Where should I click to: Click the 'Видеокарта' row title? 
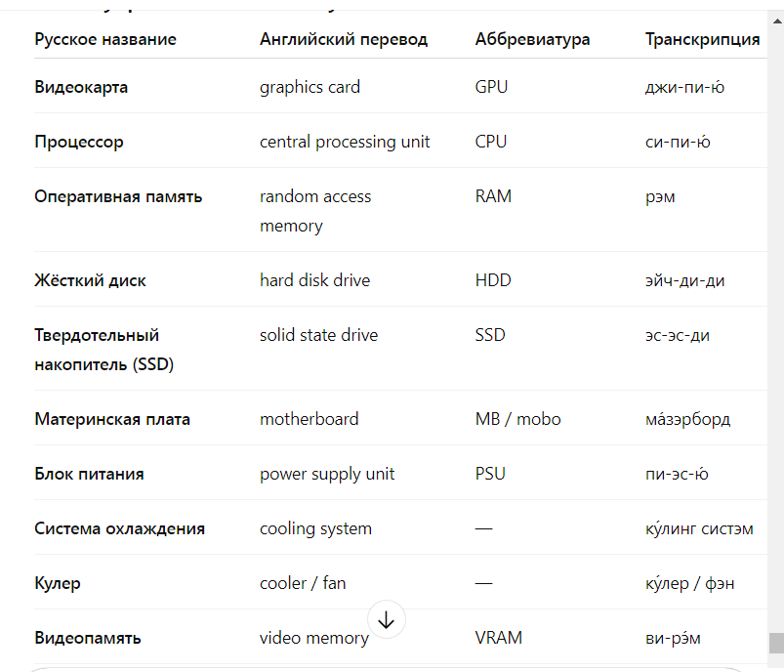tap(81, 87)
